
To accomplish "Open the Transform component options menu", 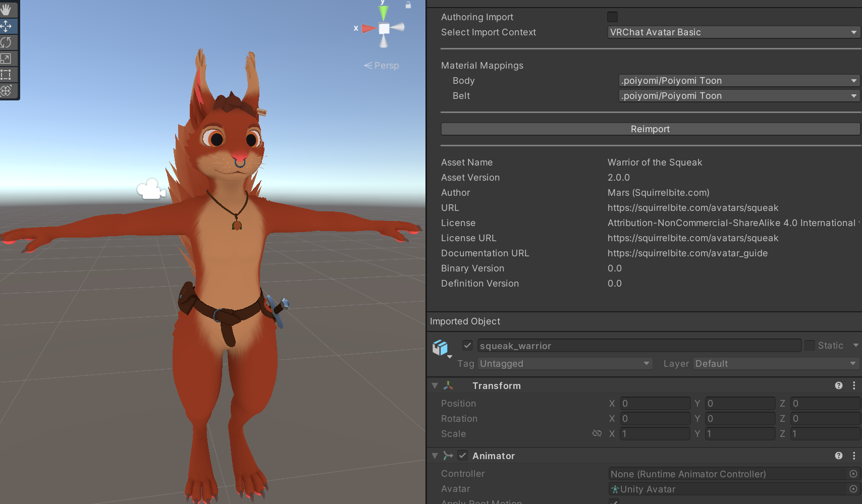I will click(x=854, y=385).
